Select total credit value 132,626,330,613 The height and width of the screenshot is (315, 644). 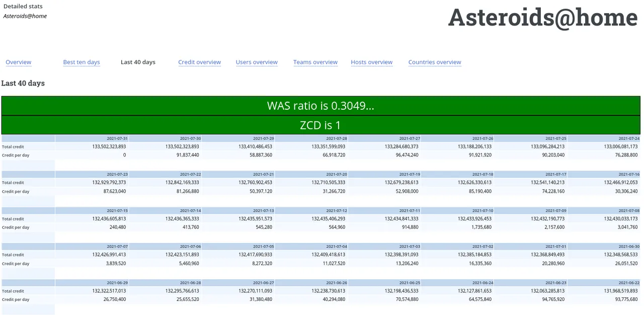point(474,183)
